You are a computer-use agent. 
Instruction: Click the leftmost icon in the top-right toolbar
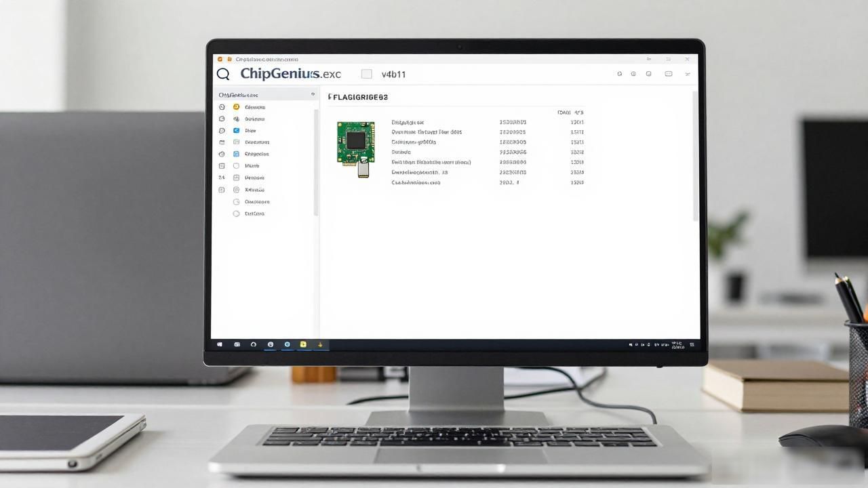(619, 74)
